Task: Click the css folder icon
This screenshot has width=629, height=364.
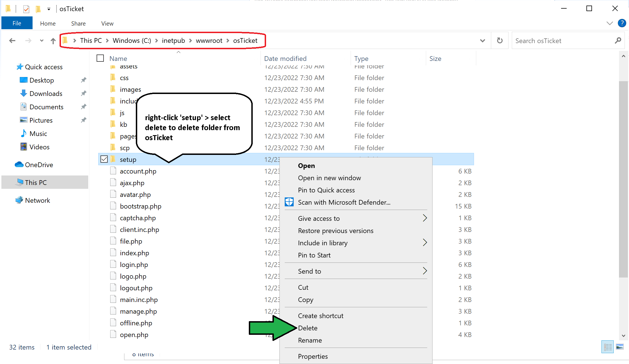Action: pos(113,77)
